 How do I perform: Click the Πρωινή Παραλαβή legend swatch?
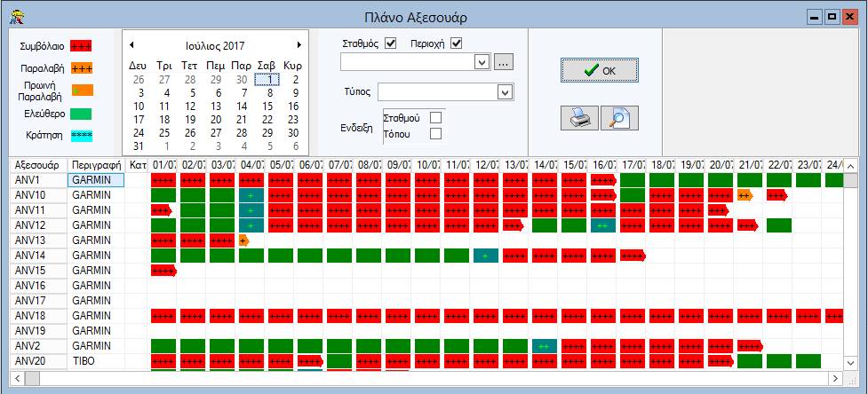coord(83,91)
